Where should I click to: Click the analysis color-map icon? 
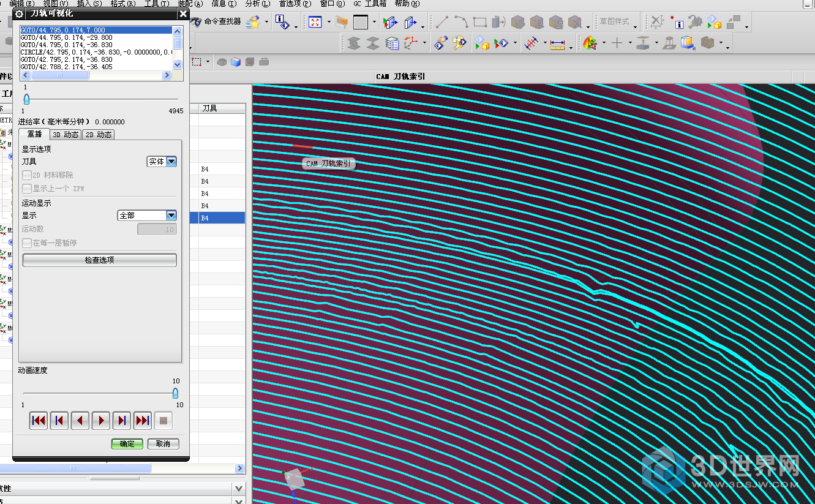pos(590,43)
